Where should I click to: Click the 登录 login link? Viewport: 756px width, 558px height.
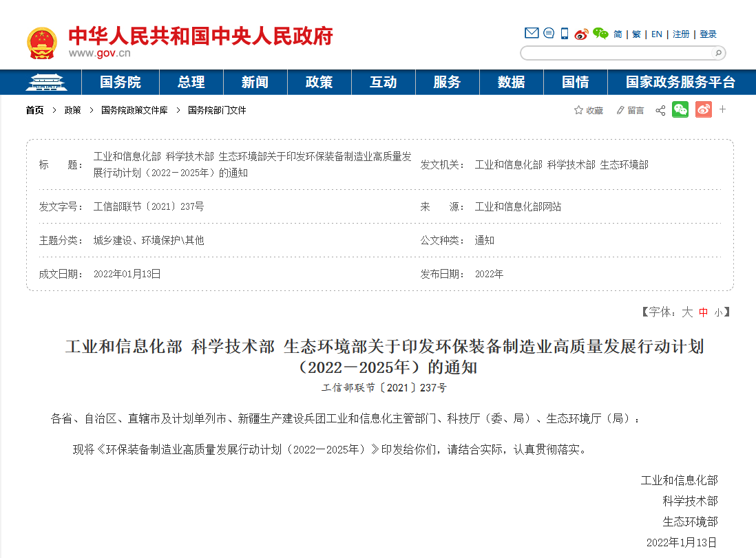(708, 34)
